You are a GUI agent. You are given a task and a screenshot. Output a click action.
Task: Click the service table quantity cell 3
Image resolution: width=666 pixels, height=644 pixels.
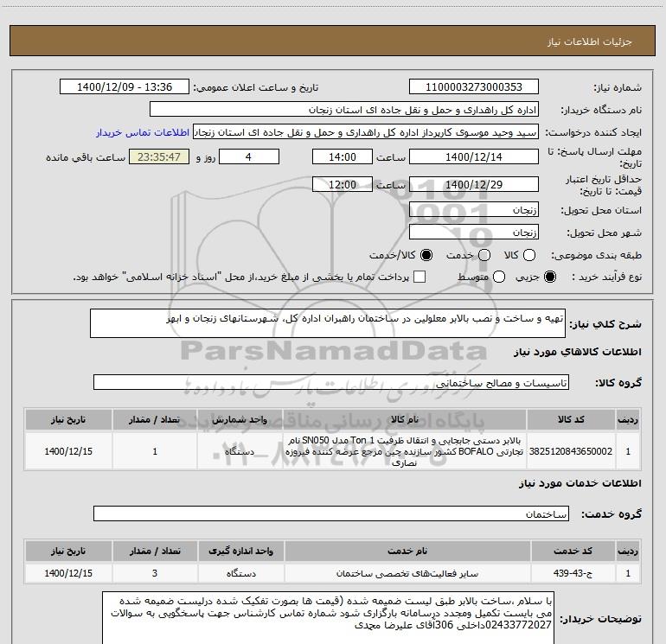click(x=155, y=573)
